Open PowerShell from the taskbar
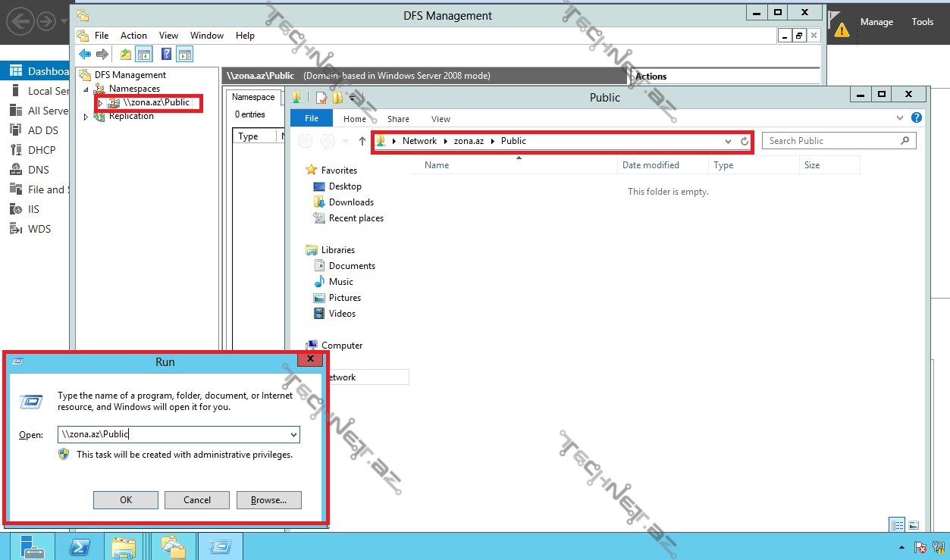Image resolution: width=950 pixels, height=560 pixels. point(81,546)
